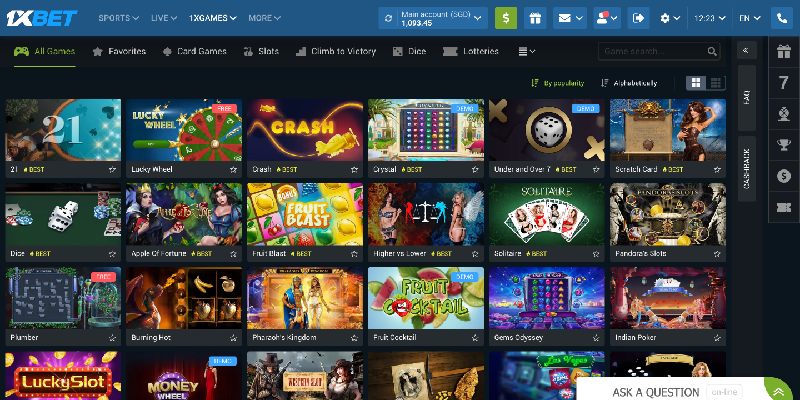Viewport: 800px width, 400px height.
Task: Click the ASK A QUESTION chat button
Action: pyautogui.click(x=656, y=391)
